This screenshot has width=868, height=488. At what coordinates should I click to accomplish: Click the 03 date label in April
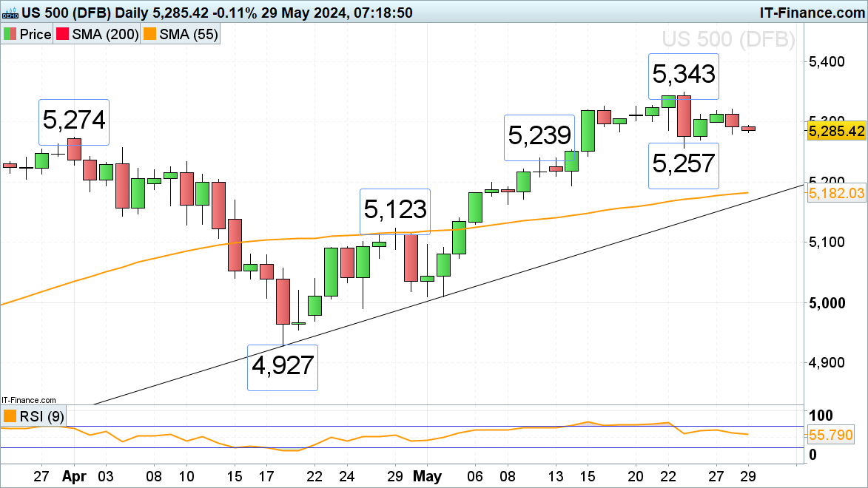pos(105,476)
